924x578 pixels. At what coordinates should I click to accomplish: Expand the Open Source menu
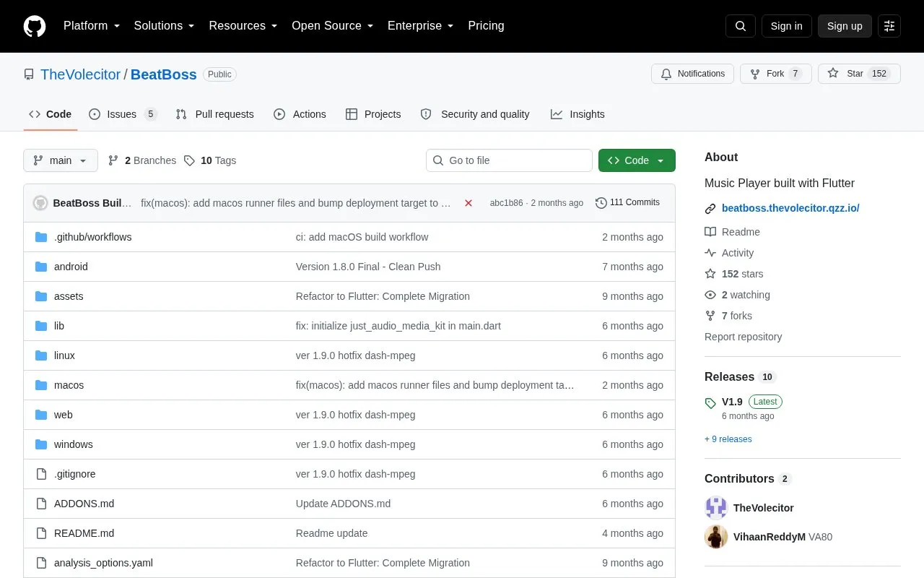tap(333, 26)
